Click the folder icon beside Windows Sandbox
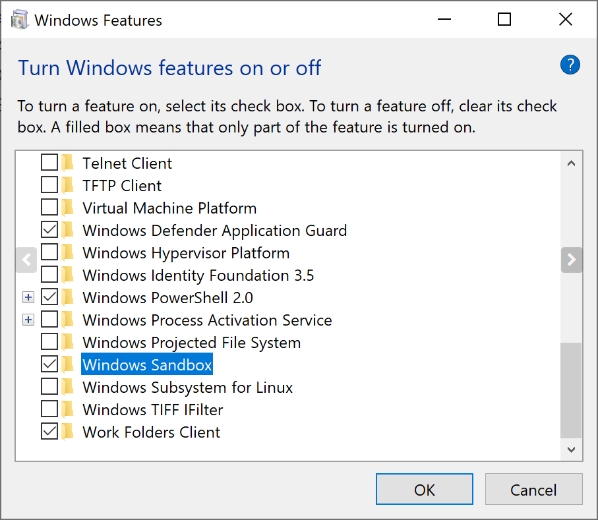This screenshot has height=520, width=598. pyautogui.click(x=68, y=364)
